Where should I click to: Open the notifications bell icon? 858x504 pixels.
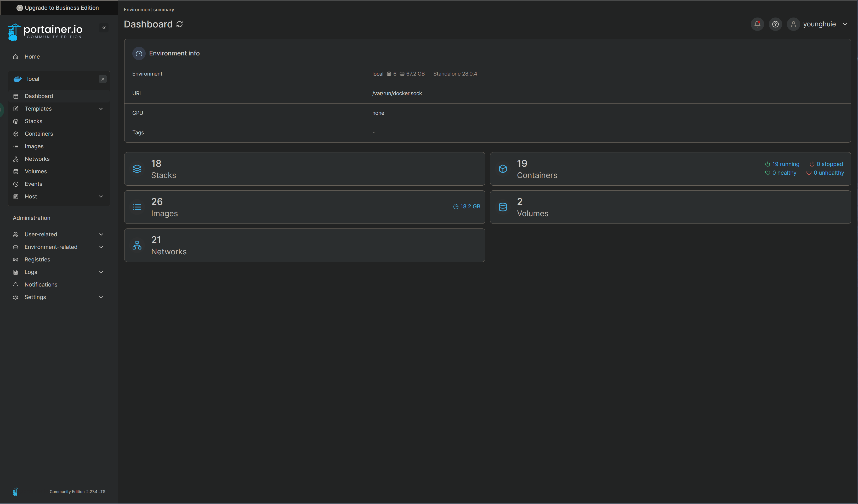[x=757, y=24]
